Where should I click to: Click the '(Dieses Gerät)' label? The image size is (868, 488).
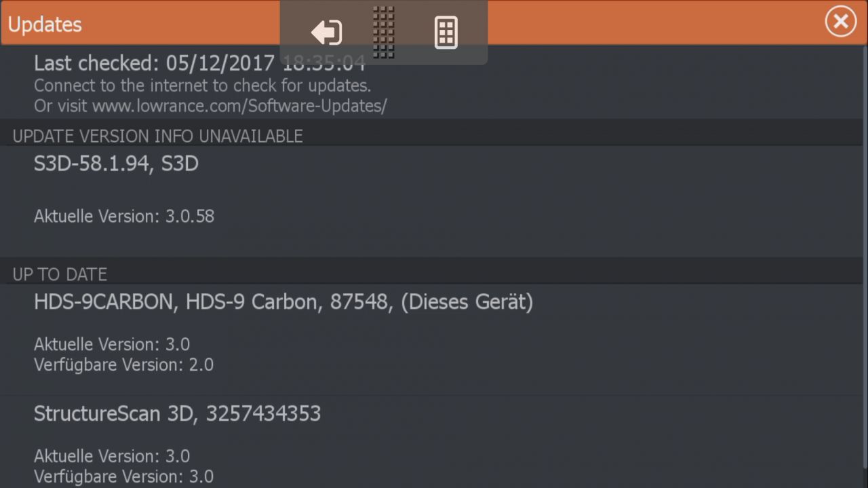pos(467,302)
